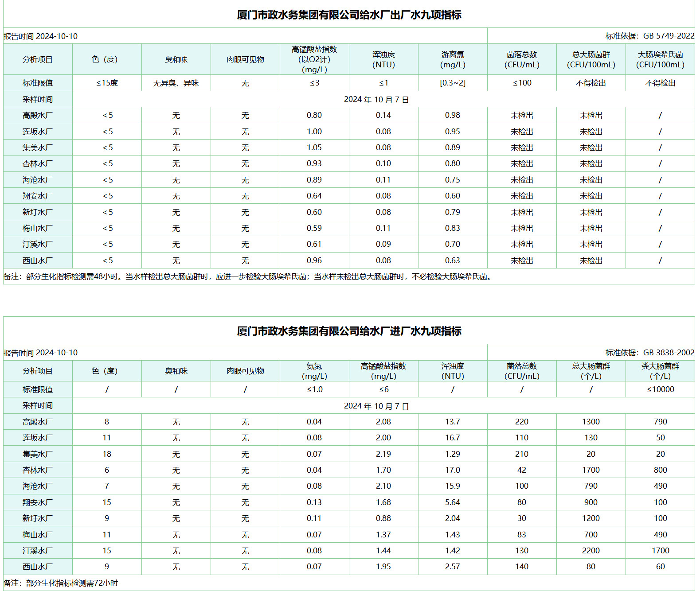Viewport: 700px width, 591px height.
Task: Click the [0.3~2] standard limit cell
Action: pos(453,83)
